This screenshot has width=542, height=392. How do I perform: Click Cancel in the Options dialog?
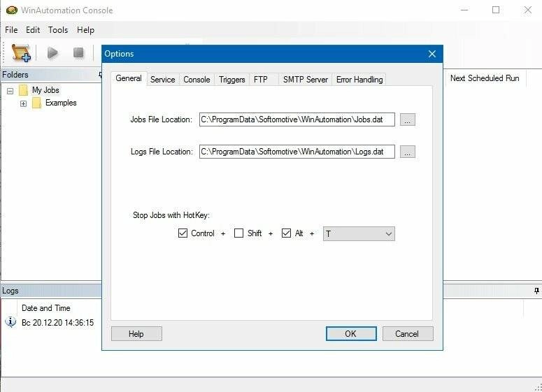pyautogui.click(x=408, y=333)
